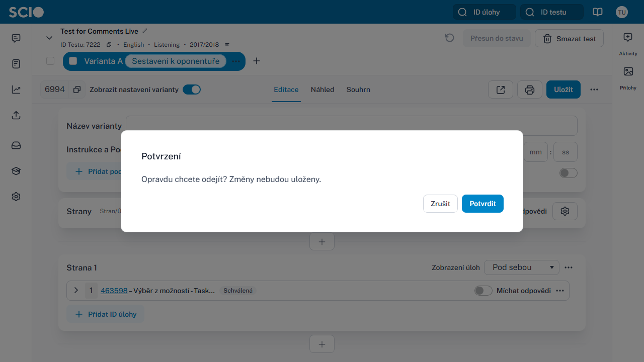Click the undo history icon

point(450,38)
